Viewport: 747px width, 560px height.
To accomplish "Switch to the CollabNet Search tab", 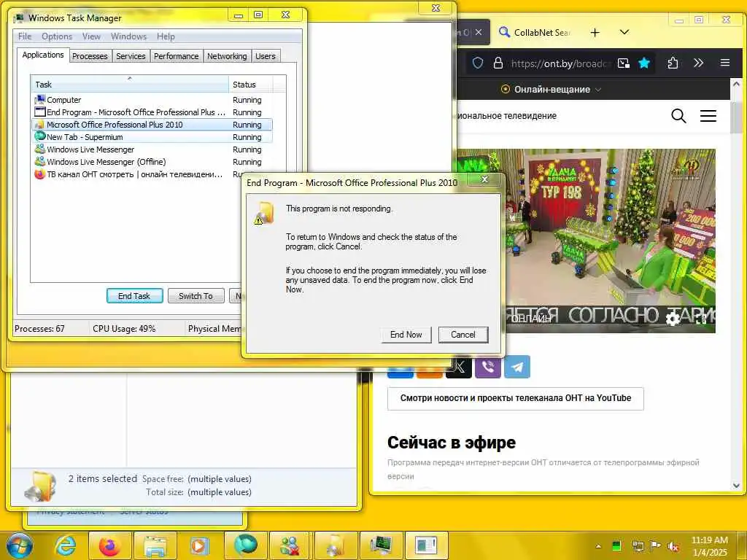I will 535,32.
